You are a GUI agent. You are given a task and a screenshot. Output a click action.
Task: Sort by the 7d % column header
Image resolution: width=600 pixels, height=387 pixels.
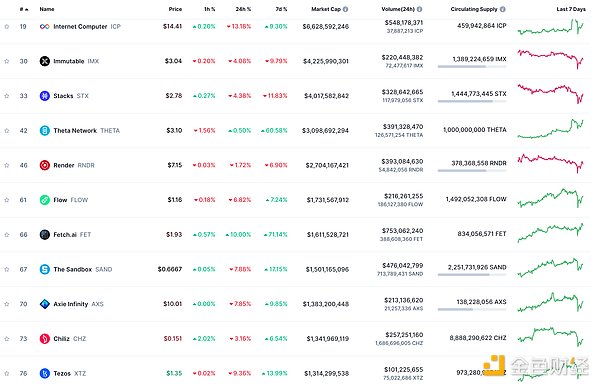281,9
